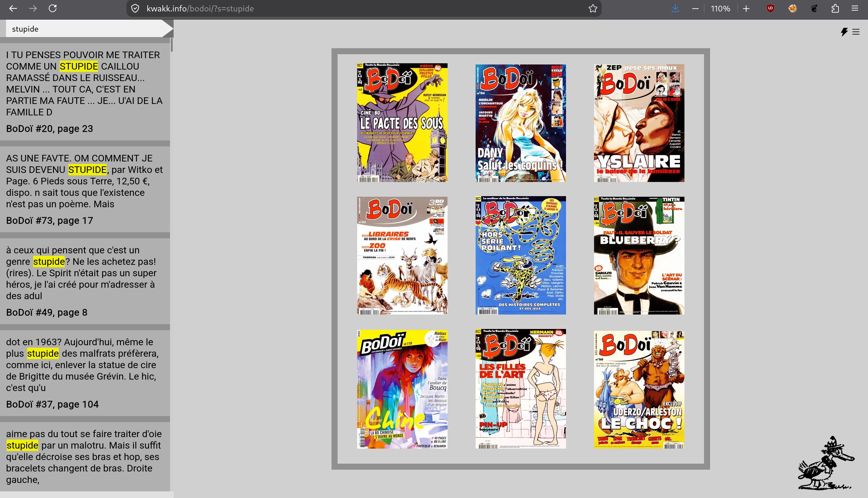This screenshot has width=868, height=498.
Task: Open the 'Uderzo/Arleston Le Choc' cover
Action: (x=639, y=390)
